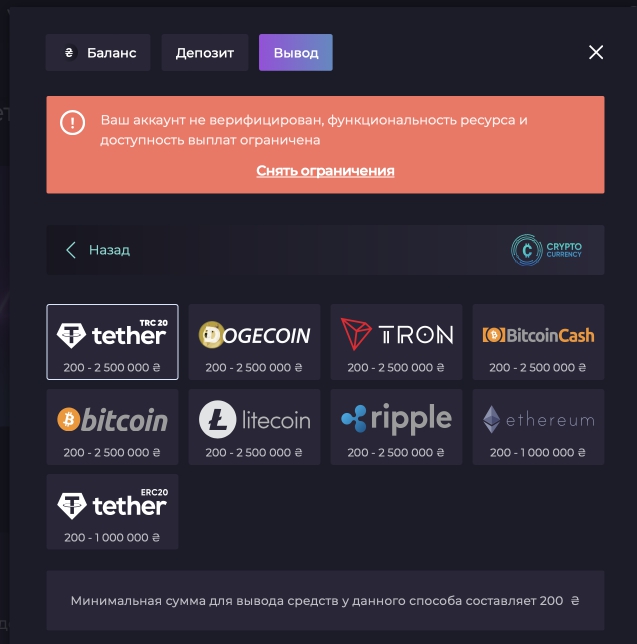This screenshot has height=644, width=637.
Task: Close the withdrawal dialog
Action: click(596, 52)
